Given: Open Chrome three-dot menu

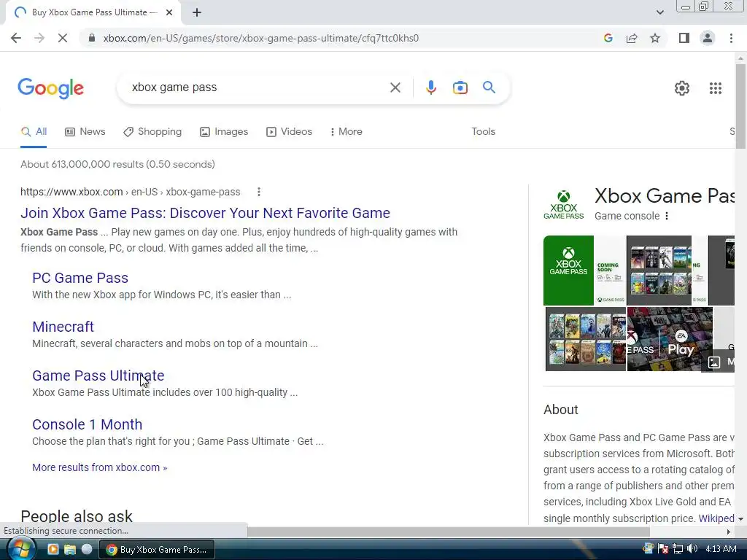Looking at the screenshot, I should click(x=731, y=38).
